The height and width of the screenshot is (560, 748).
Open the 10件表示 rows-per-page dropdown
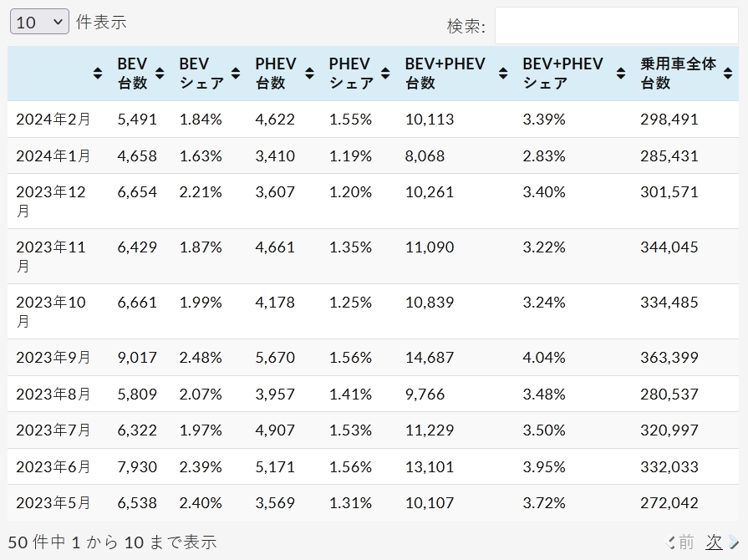[x=39, y=23]
